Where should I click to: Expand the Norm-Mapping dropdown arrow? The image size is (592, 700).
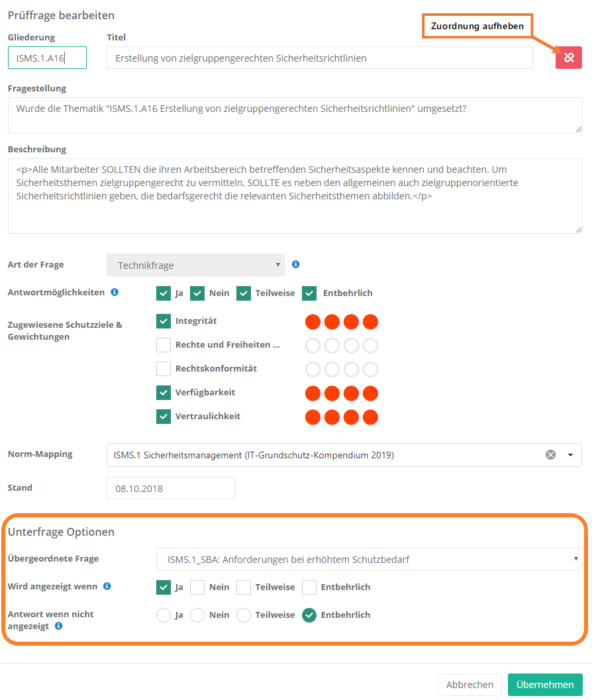pos(571,455)
